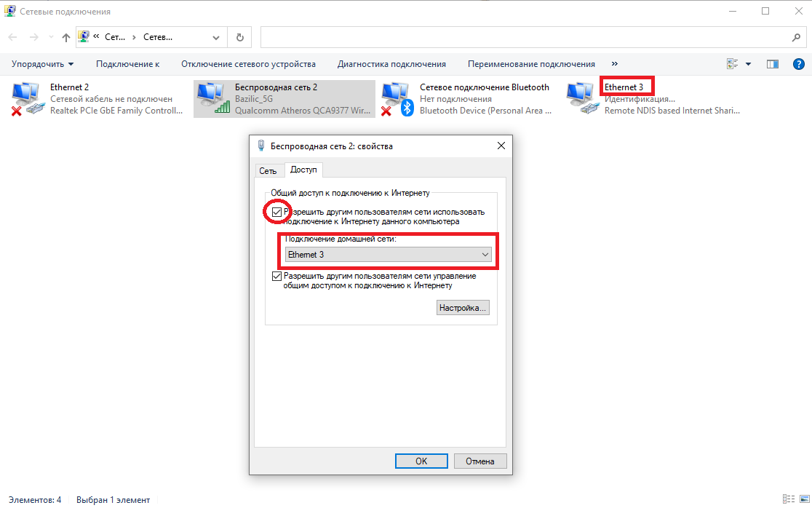Switch to the Сеть tab
This screenshot has width=812, height=508.
click(268, 170)
